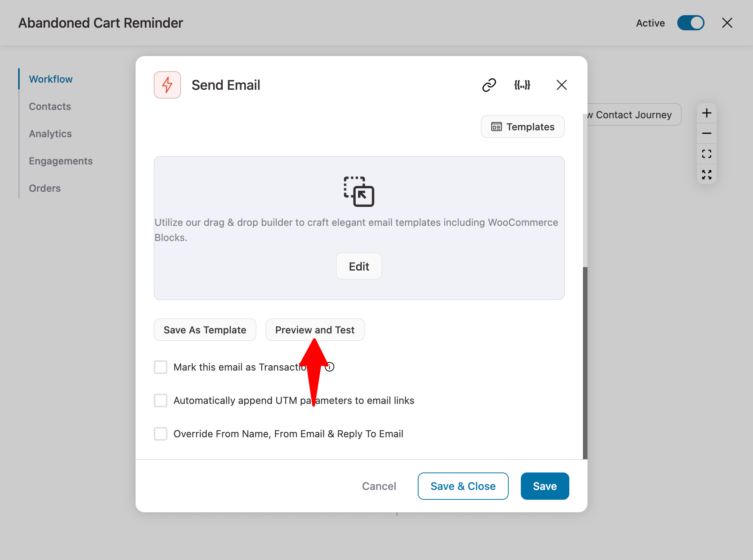
Task: Click the blue Save button
Action: tap(545, 486)
